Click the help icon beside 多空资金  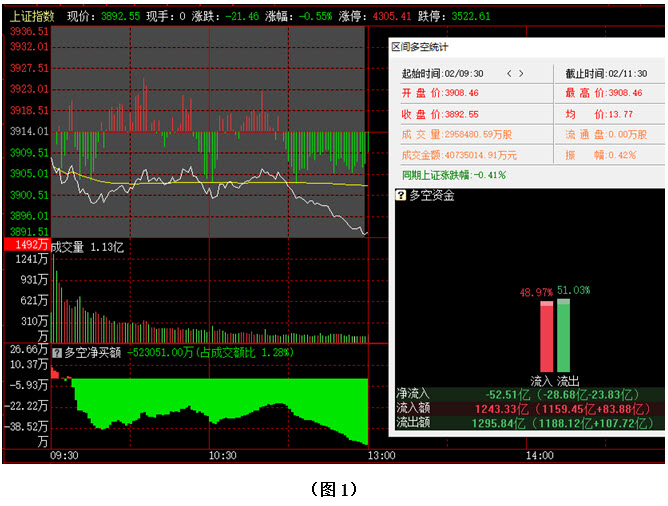[401, 195]
